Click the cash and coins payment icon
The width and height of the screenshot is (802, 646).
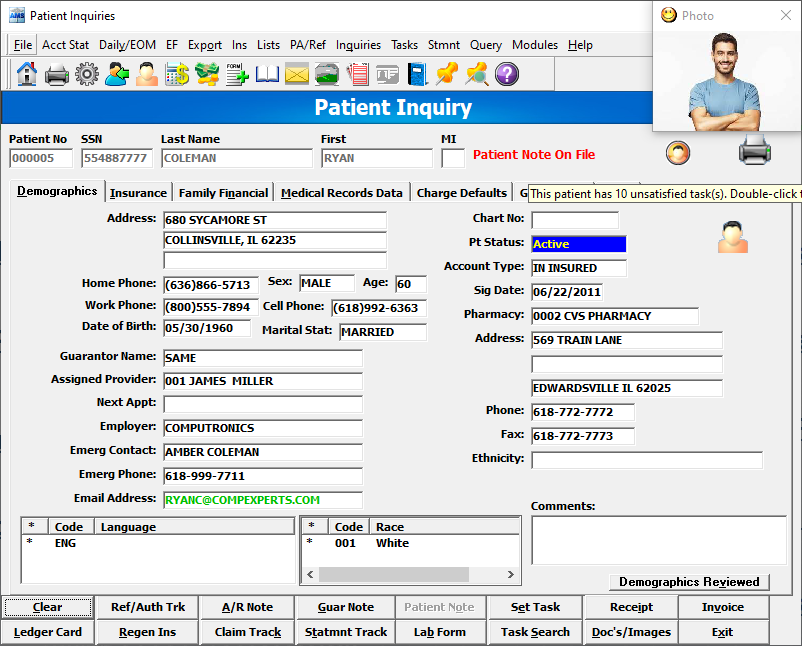tap(207, 74)
